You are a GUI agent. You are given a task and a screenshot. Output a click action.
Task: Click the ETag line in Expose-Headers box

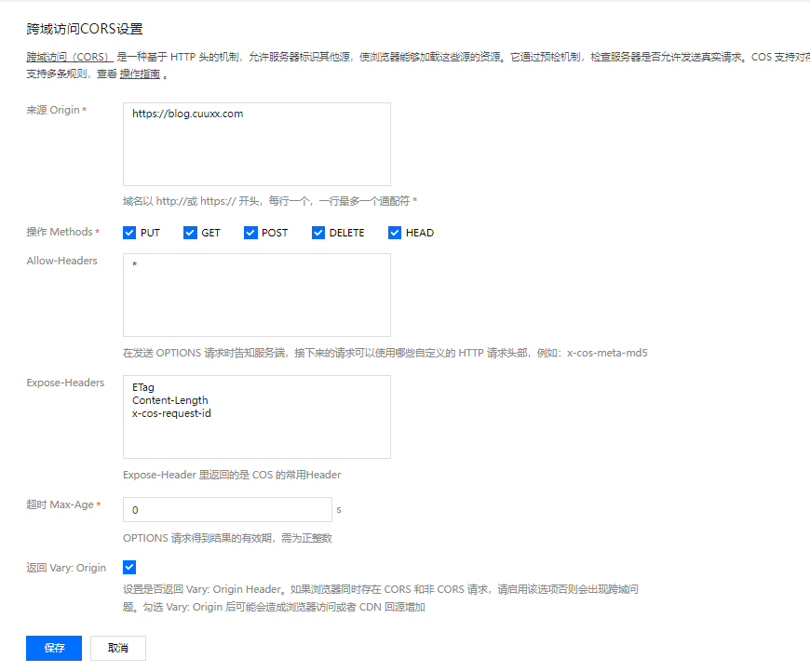[x=143, y=387]
